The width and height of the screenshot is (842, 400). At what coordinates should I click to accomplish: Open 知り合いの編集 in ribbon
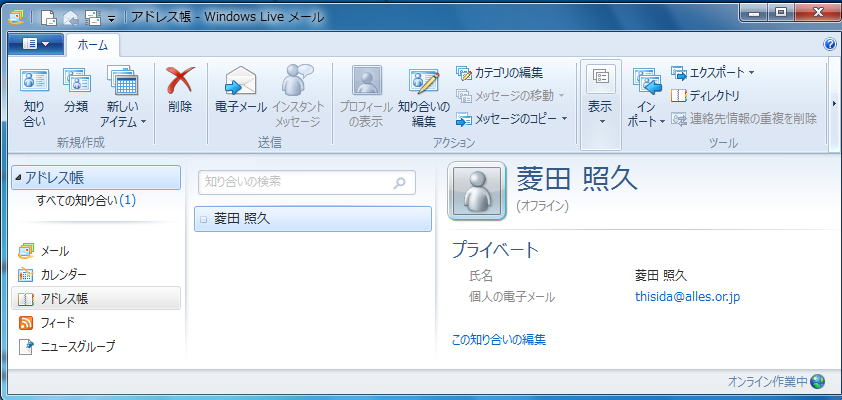coord(424,99)
